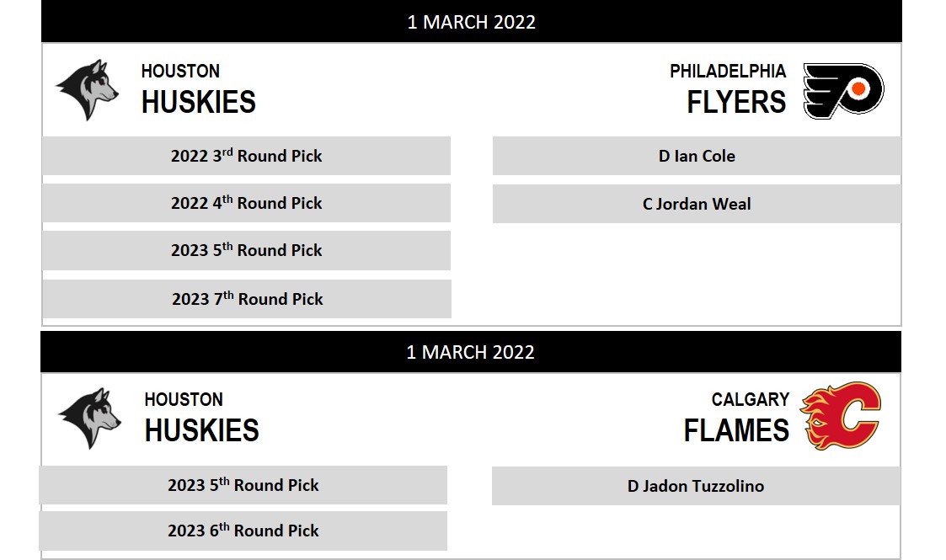Select the C Jordan Weal player row
The image size is (946, 560).
pyautogui.click(x=697, y=204)
